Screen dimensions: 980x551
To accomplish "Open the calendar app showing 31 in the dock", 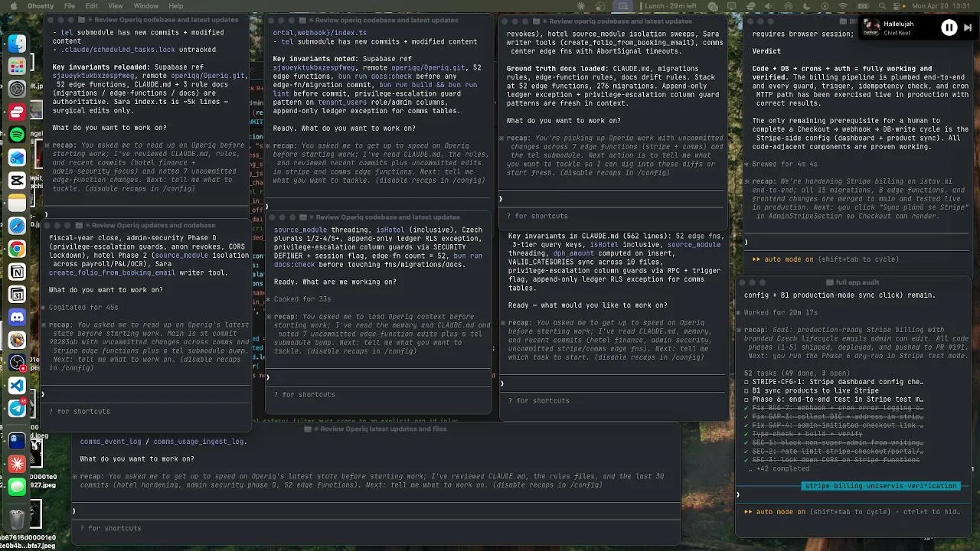I will click(17, 295).
